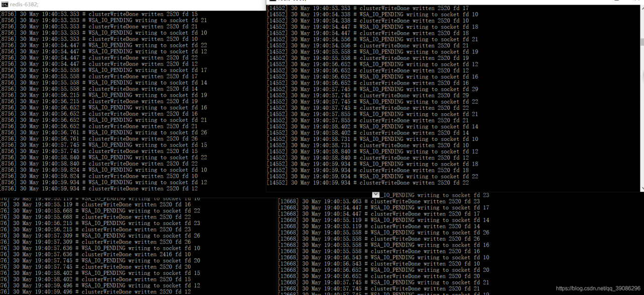Screen dimensions: 644x295
Task: Select bottom-left console line 19:40:55.668 WSA_IO_PENDING fd 22
Action: pos(100,210)
